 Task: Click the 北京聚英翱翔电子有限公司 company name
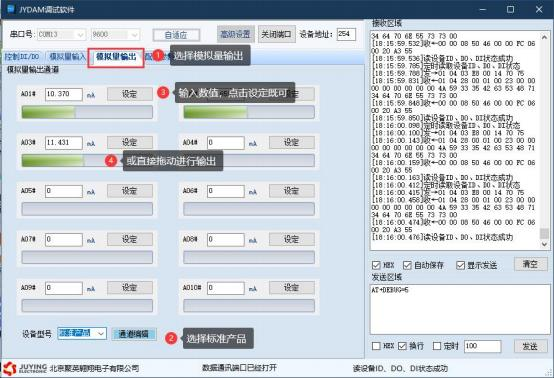pos(94,368)
